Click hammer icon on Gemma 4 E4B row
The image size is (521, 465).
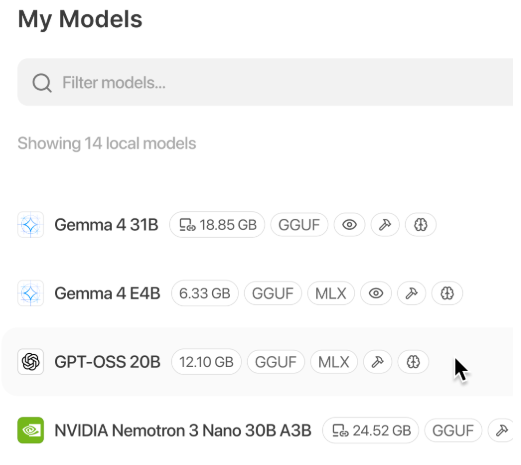pos(411,293)
